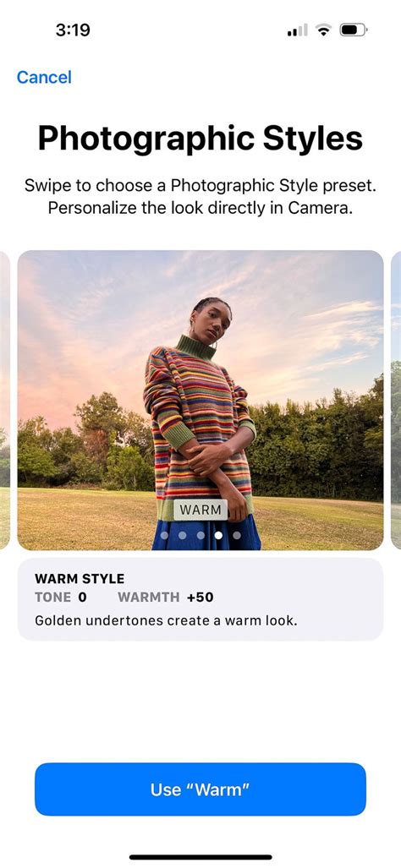Click the battery status icon
This screenshot has height=868, width=401.
tap(354, 30)
